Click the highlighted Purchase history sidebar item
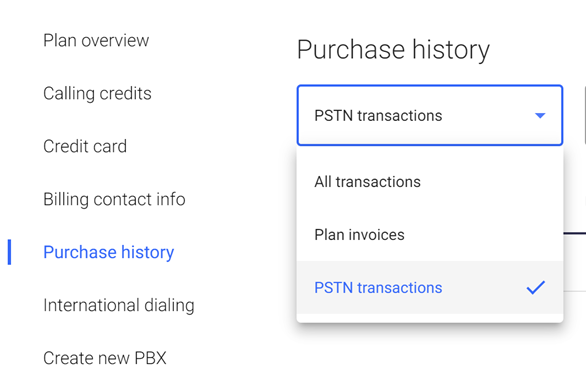586x374 pixels. click(x=108, y=252)
